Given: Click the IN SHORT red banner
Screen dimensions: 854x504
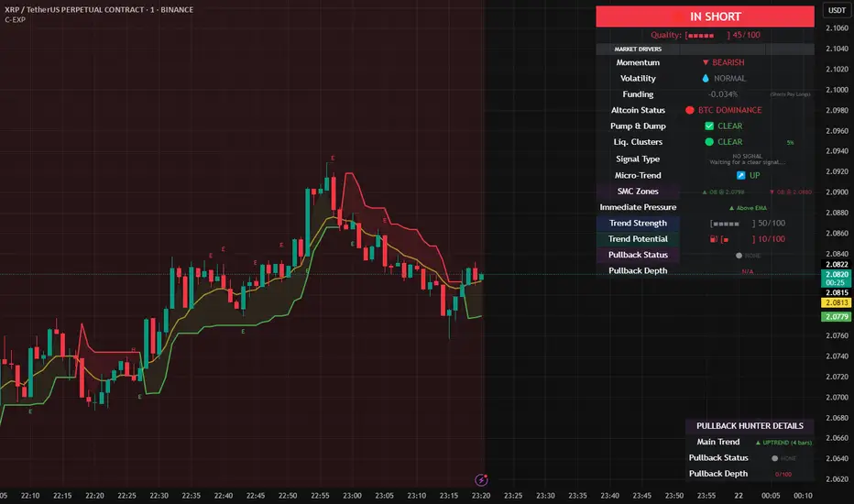Looking at the screenshot, I should click(x=705, y=16).
